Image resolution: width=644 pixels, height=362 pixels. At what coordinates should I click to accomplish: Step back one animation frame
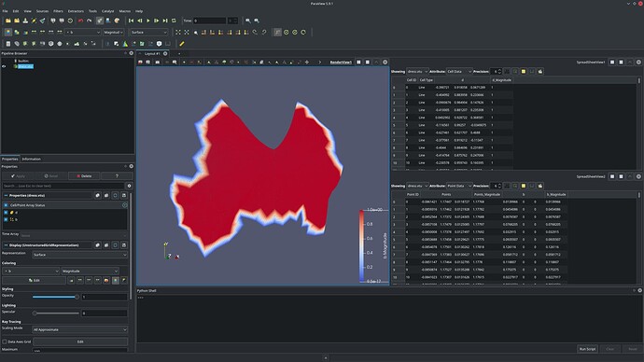click(140, 21)
